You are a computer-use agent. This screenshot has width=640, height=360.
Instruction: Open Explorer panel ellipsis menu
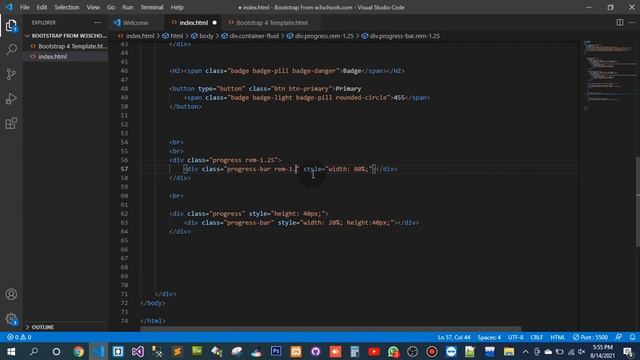[97, 22]
